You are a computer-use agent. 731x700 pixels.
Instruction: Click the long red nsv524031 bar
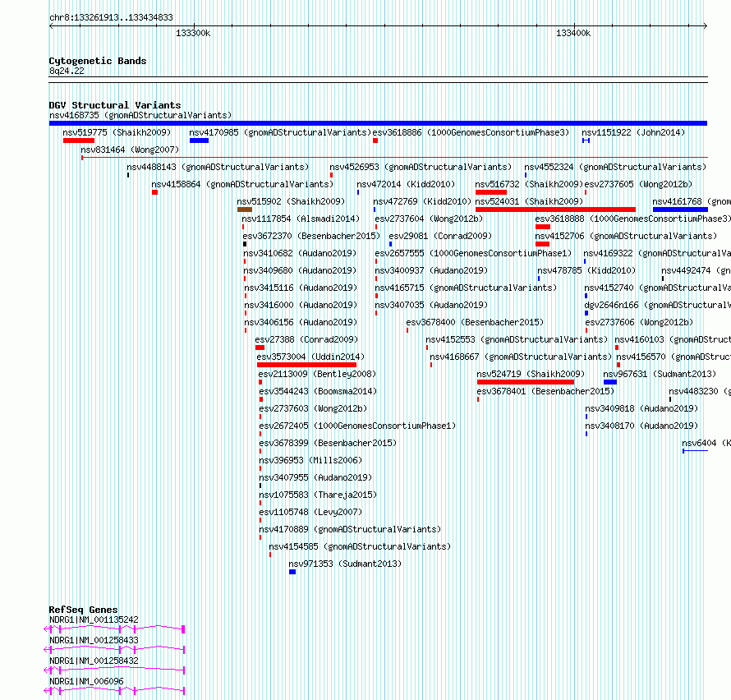(x=555, y=210)
